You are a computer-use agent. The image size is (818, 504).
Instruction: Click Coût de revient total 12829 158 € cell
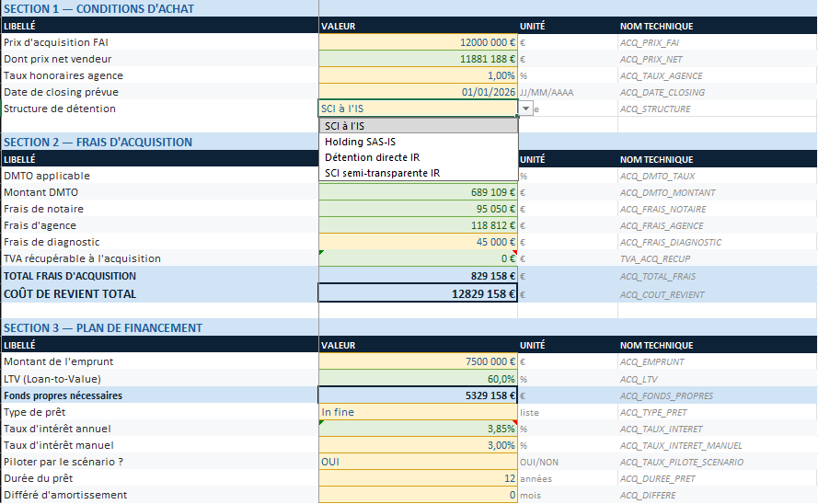(418, 293)
